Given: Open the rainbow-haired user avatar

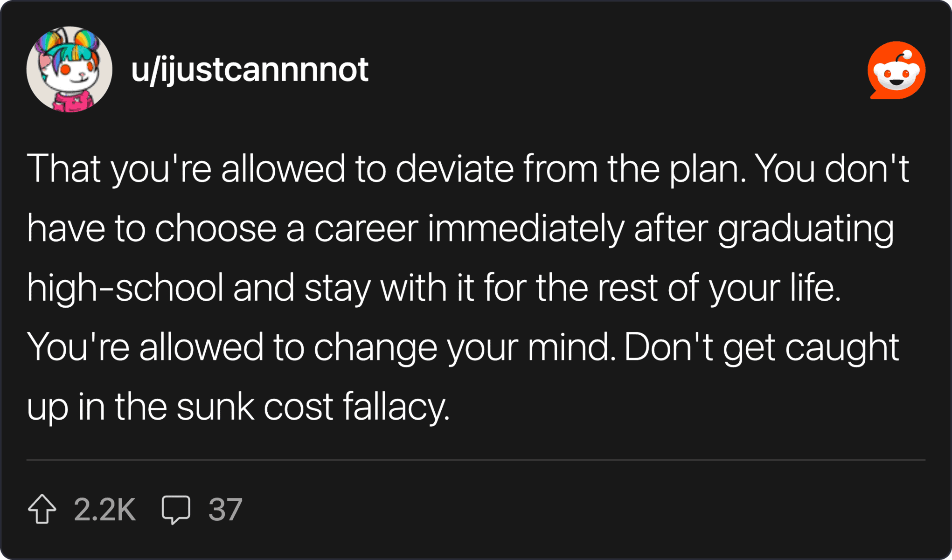Looking at the screenshot, I should [x=69, y=69].
